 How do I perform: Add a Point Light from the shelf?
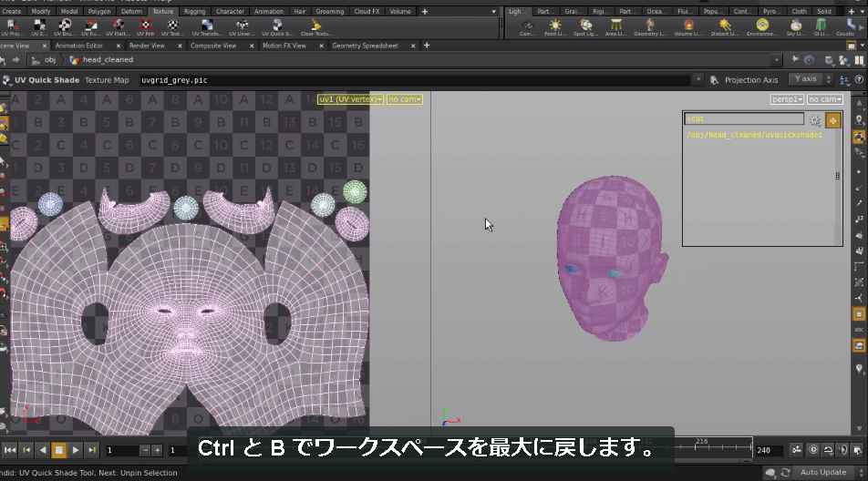(554, 26)
